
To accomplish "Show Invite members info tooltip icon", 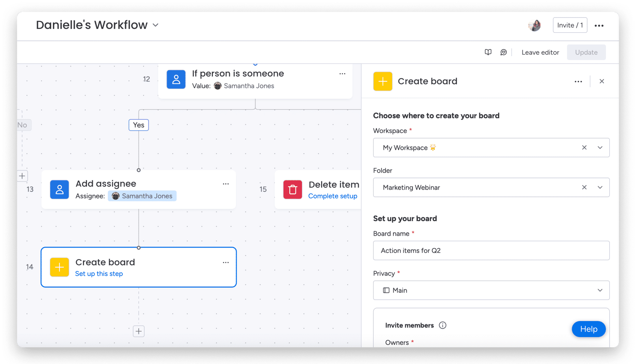I will tap(443, 325).
